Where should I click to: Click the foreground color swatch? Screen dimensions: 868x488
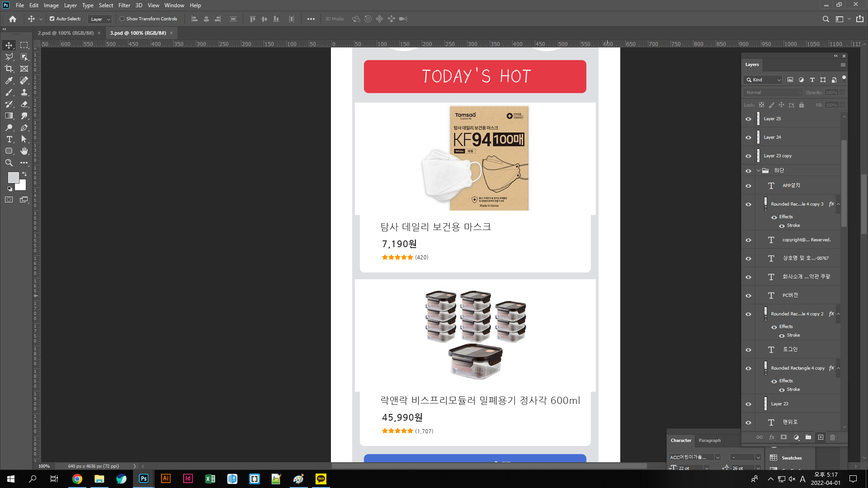pyautogui.click(x=13, y=177)
